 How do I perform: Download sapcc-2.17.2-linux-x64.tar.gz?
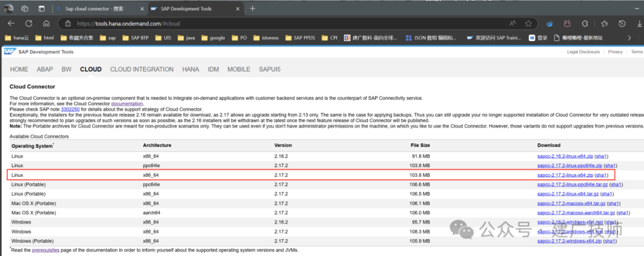[x=567, y=194]
